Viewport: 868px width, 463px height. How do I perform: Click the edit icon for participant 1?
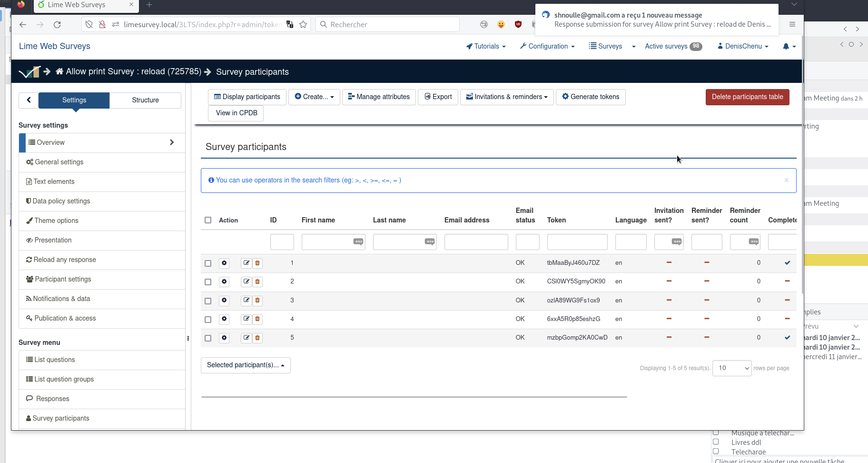[x=246, y=263]
